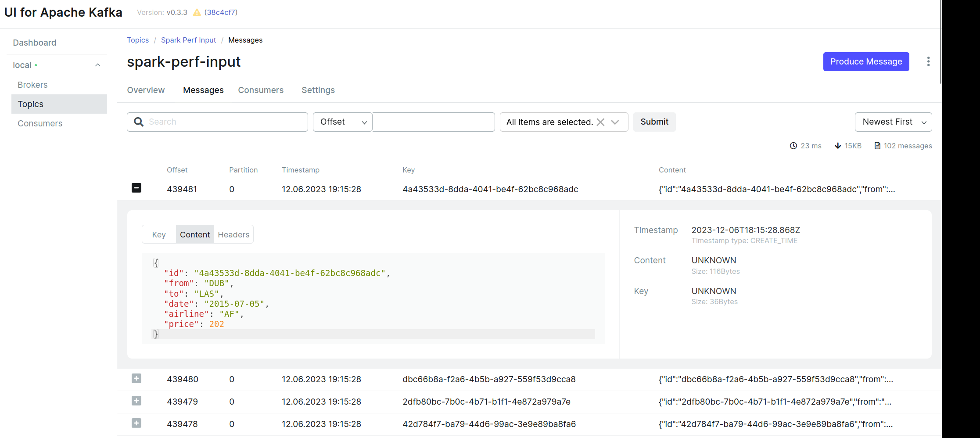Open the Spark Perf Input breadcrumb
This screenshot has height=438, width=980.
point(188,40)
